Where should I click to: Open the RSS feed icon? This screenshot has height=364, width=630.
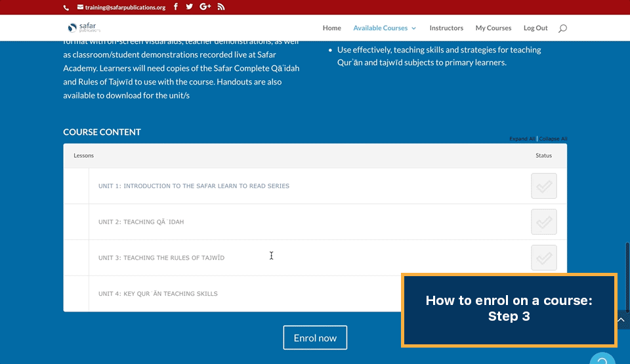coord(221,7)
